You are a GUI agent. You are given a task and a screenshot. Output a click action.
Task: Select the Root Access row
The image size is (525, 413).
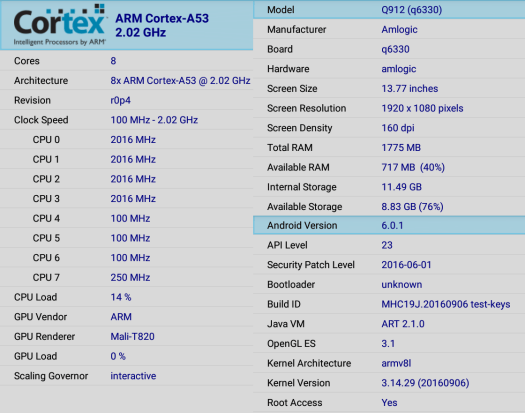pos(389,403)
